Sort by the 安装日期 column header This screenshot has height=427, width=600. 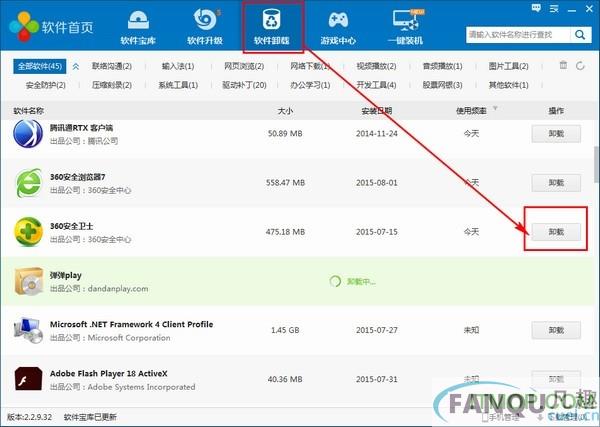(x=377, y=111)
